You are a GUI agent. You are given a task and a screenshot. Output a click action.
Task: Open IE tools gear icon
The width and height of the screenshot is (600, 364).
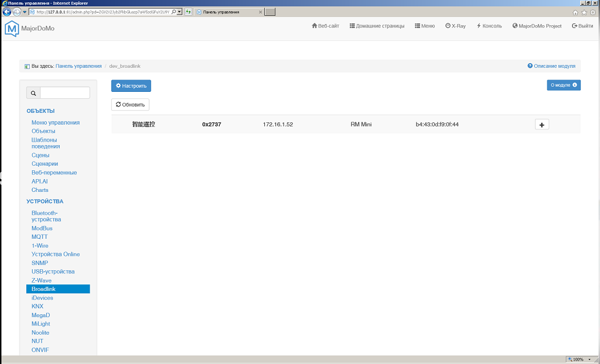[x=593, y=12]
